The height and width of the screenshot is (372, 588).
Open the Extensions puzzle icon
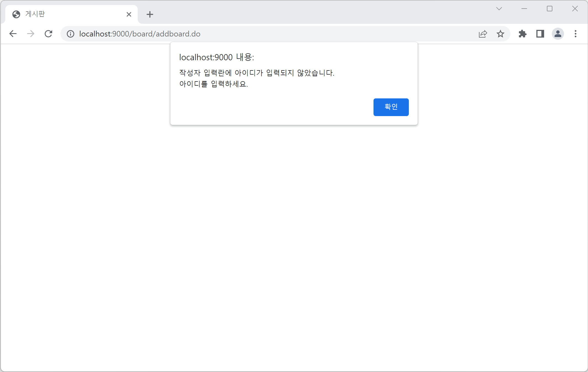tap(522, 34)
